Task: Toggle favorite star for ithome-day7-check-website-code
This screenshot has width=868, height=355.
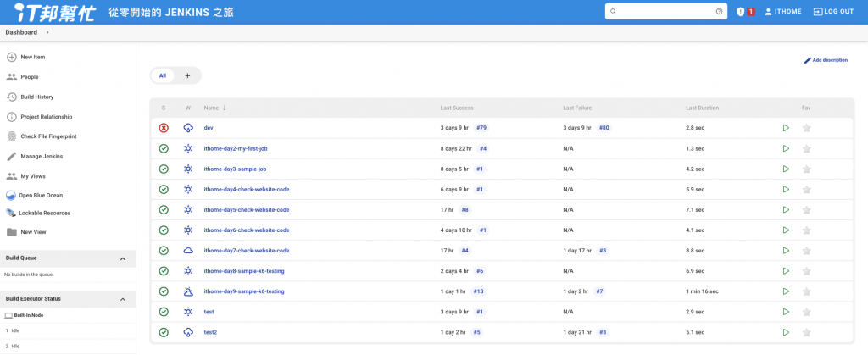Action: pos(807,251)
